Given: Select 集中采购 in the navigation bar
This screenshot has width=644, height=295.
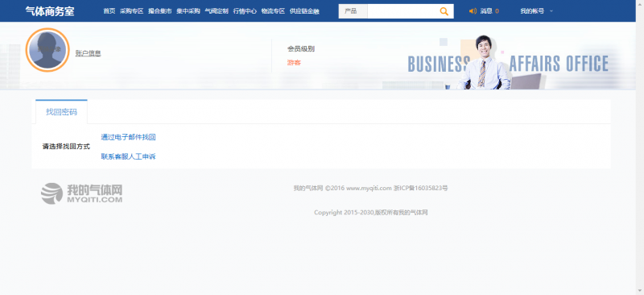Looking at the screenshot, I should click(188, 11).
